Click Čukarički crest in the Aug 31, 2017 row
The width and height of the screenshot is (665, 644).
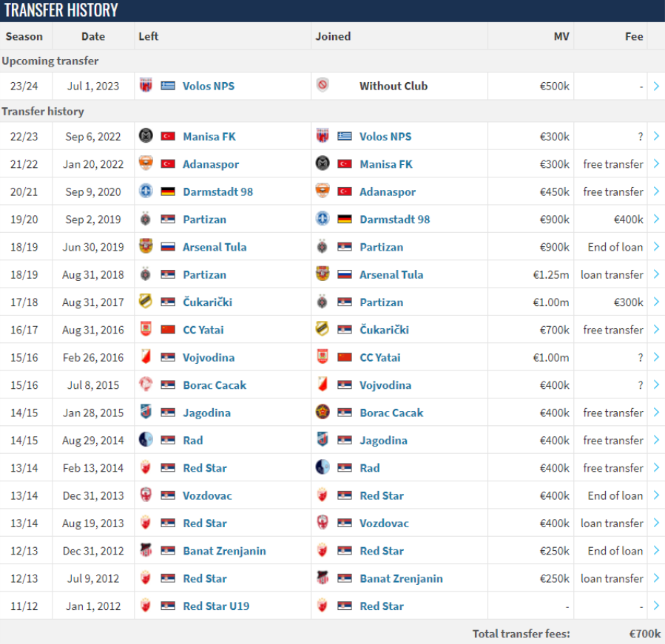click(146, 302)
